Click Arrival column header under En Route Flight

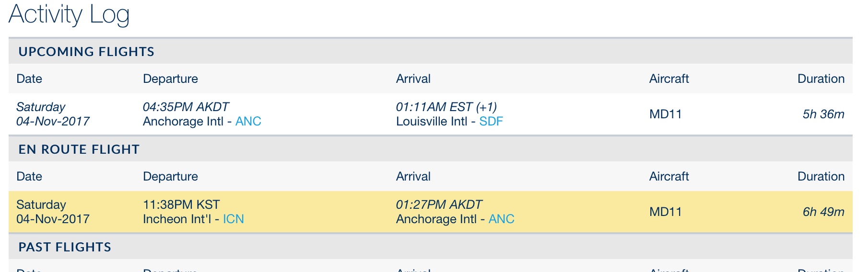pos(413,177)
